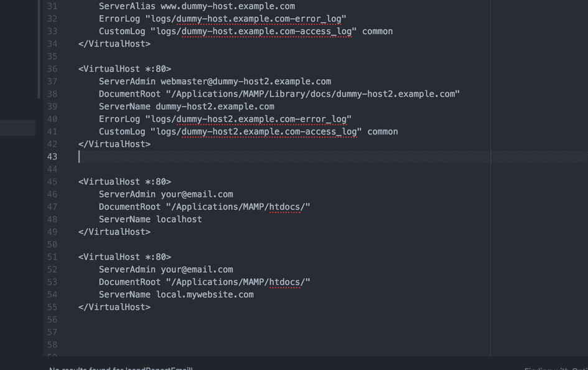Select line number 51

(x=52, y=257)
